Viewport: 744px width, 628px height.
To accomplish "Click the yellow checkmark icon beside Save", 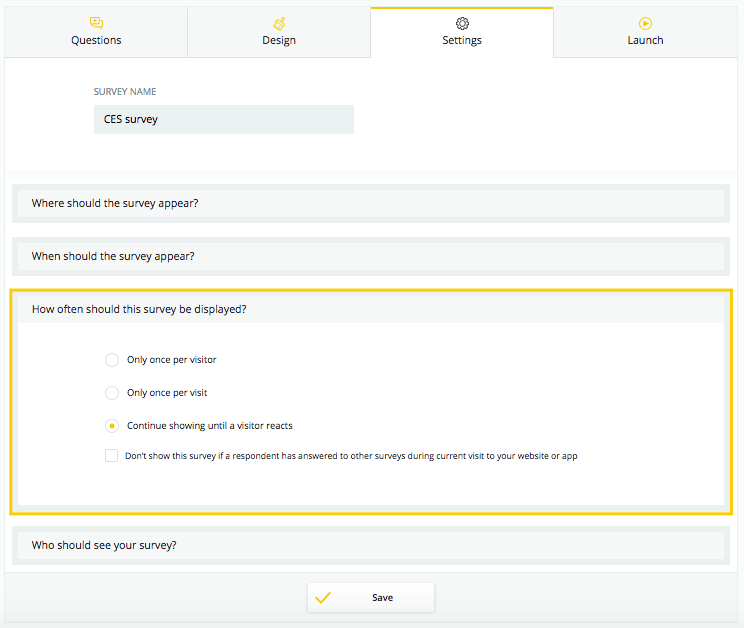I will 323,598.
